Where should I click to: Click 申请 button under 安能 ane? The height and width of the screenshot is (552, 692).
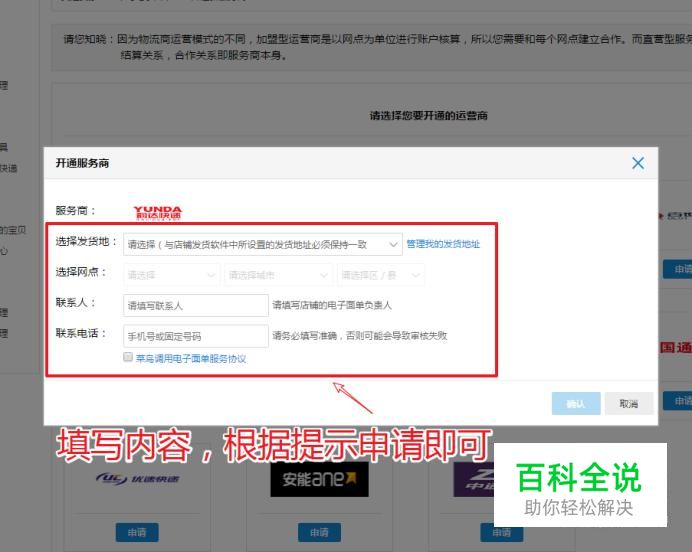pyautogui.click(x=319, y=533)
